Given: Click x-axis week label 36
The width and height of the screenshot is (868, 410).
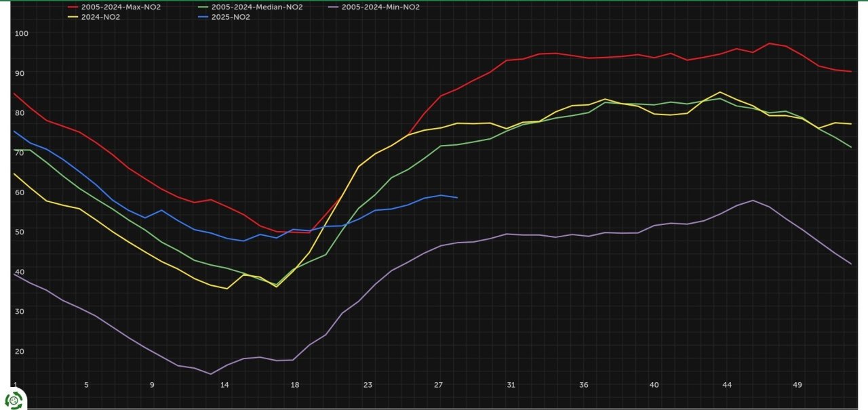Looking at the screenshot, I should pos(584,385).
